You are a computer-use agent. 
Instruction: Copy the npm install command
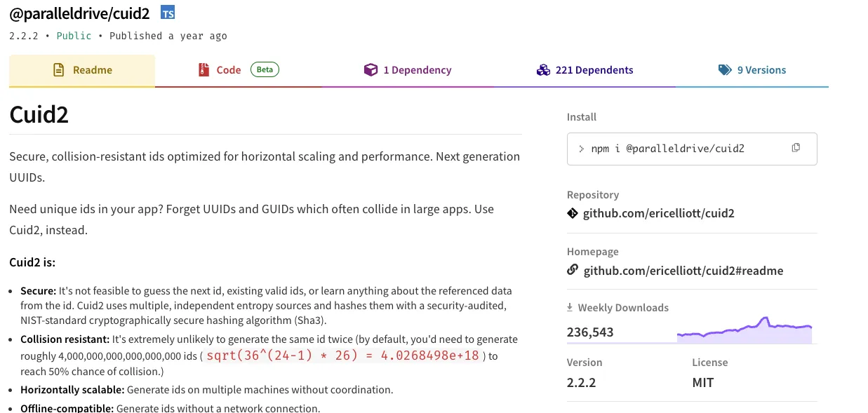(796, 148)
